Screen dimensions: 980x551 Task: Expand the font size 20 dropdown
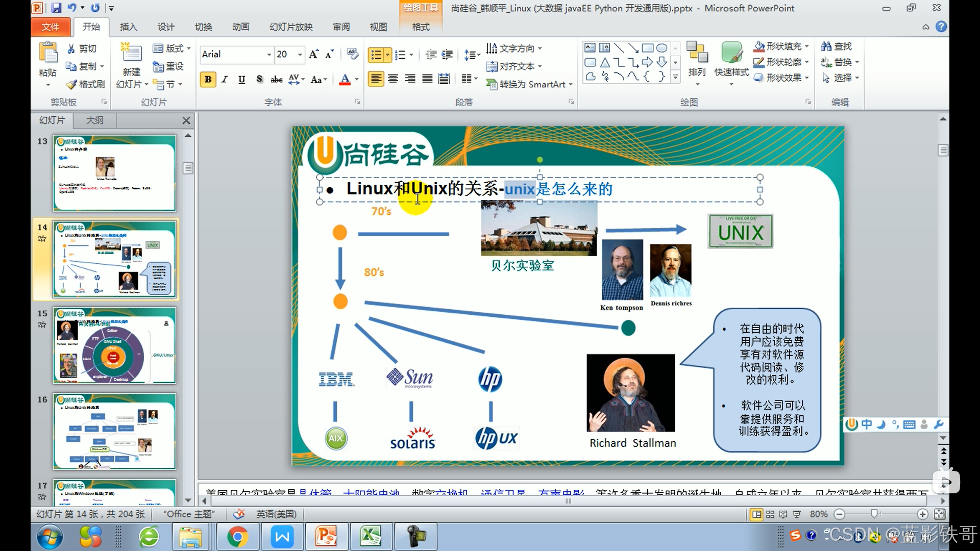point(300,54)
